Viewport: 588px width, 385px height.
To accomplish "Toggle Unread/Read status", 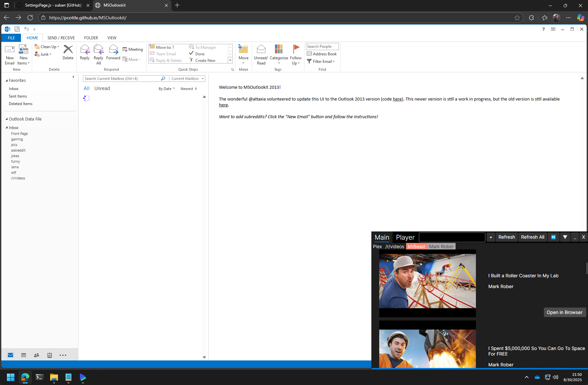I will (x=261, y=55).
